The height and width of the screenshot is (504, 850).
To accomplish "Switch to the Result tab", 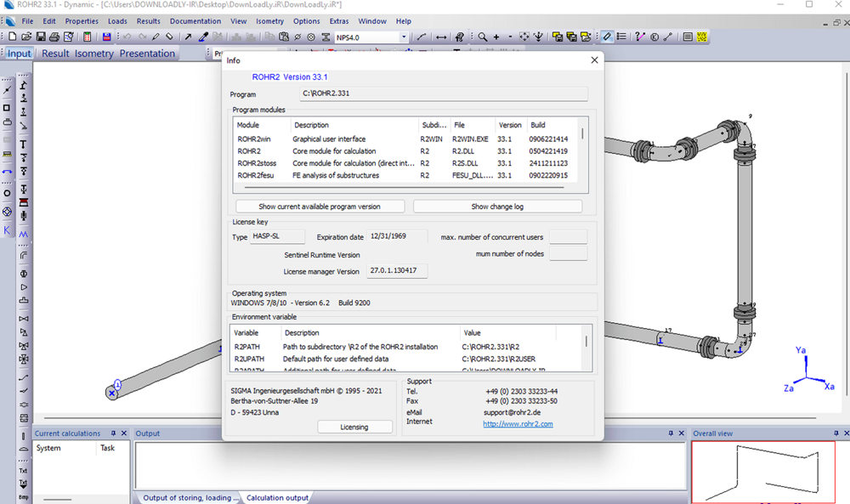I will pyautogui.click(x=55, y=54).
